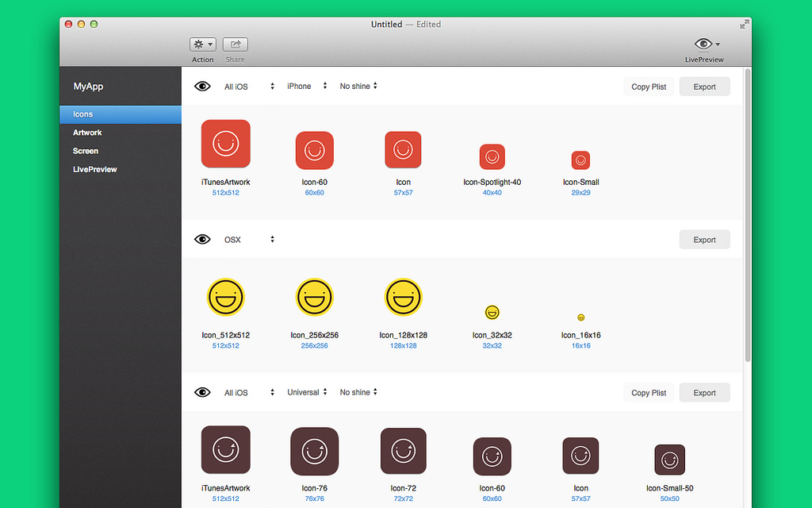The height and width of the screenshot is (508, 812).
Task: Open the Screen sidebar section
Action: tap(86, 151)
